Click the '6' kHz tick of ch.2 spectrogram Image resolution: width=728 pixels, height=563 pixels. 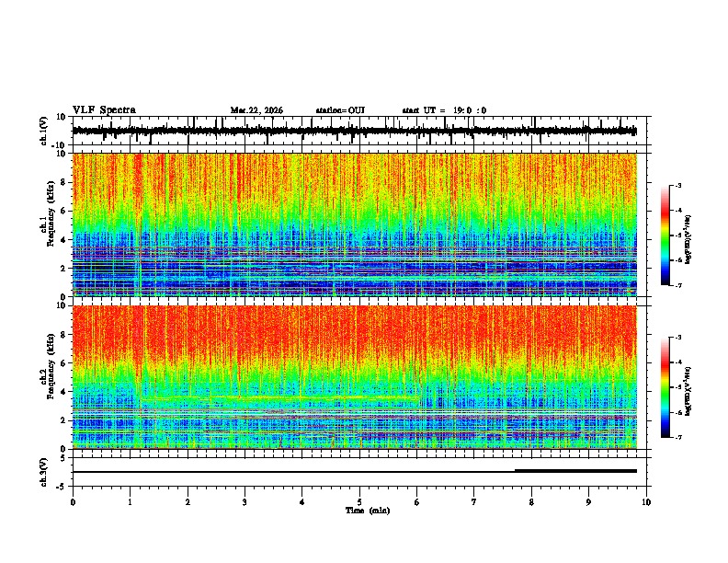point(63,363)
